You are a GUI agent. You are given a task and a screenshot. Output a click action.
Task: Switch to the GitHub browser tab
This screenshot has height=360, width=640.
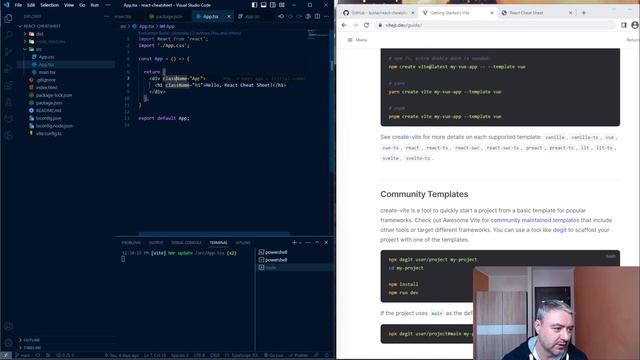click(378, 13)
